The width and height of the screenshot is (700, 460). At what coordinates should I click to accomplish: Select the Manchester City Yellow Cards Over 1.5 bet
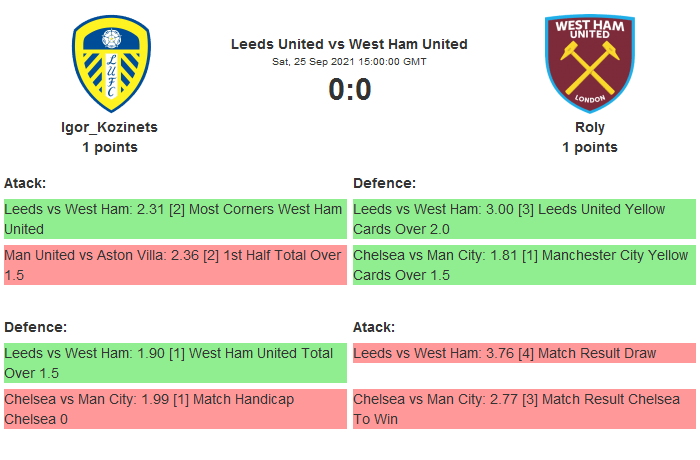pos(523,264)
